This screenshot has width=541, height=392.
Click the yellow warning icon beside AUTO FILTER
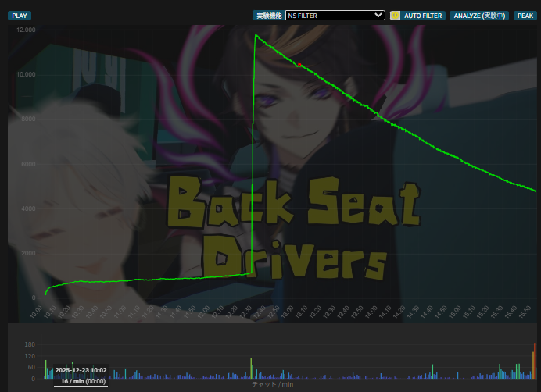pyautogui.click(x=395, y=16)
